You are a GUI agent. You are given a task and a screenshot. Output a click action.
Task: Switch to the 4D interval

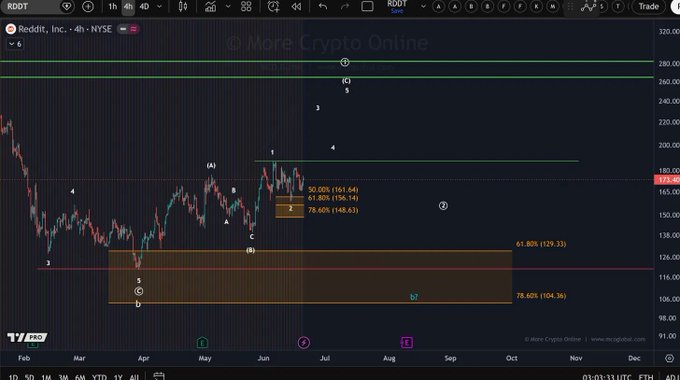click(x=144, y=7)
